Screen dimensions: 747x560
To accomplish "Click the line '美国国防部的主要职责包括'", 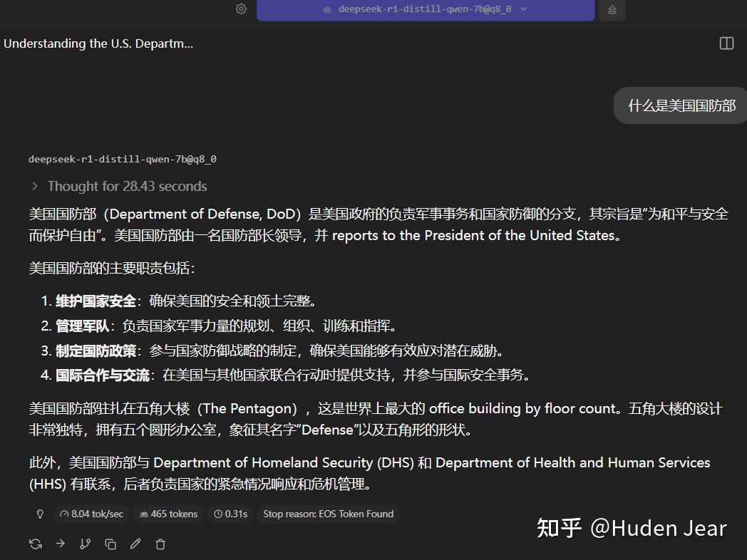I will (x=112, y=268).
